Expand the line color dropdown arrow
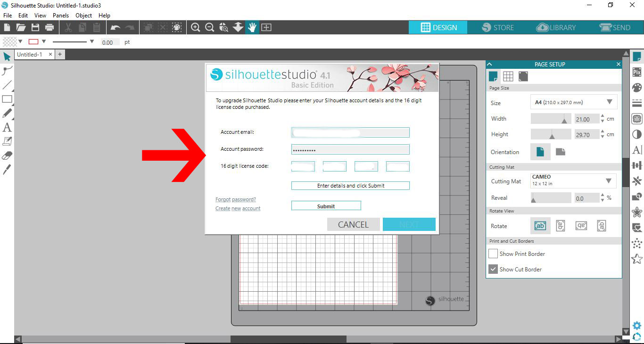 pyautogui.click(x=44, y=41)
